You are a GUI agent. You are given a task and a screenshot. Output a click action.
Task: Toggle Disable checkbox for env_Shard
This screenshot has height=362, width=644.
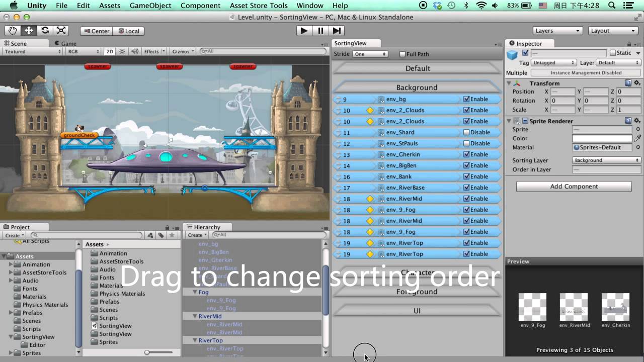click(466, 132)
